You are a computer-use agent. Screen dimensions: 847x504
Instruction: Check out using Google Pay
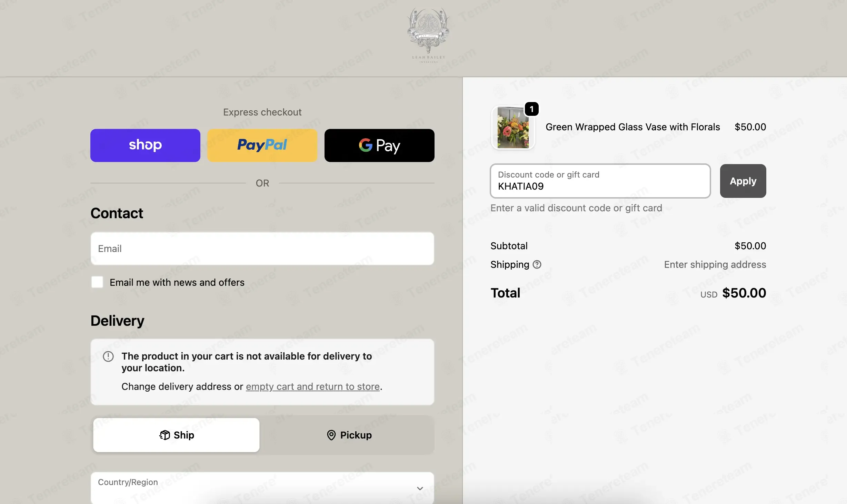(x=379, y=145)
